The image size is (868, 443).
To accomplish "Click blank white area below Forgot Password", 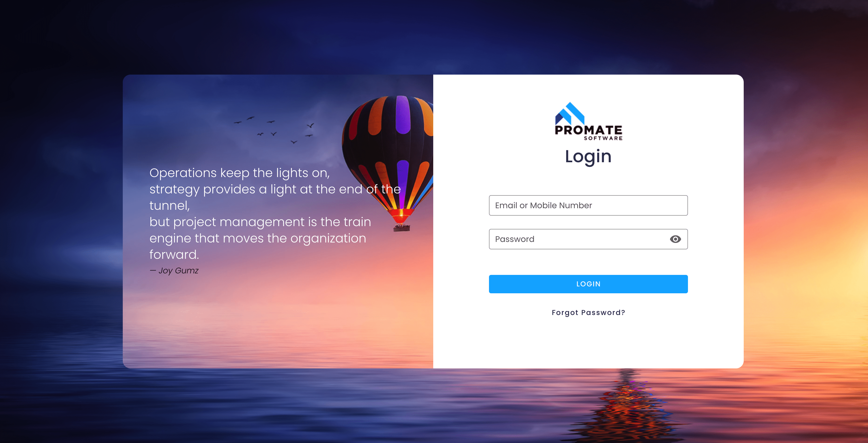I will point(588,343).
